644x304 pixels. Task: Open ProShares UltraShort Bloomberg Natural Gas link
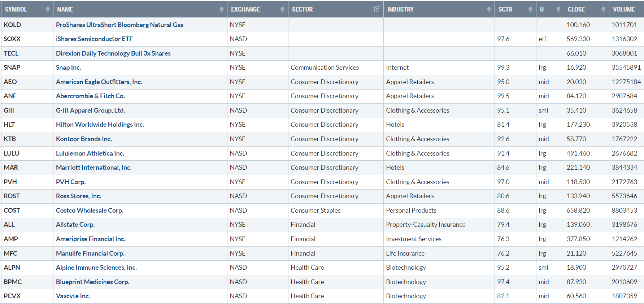119,25
